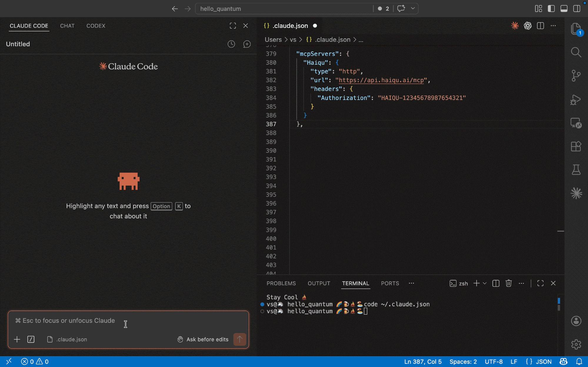Change indentation Spaces: 2

[463, 362]
